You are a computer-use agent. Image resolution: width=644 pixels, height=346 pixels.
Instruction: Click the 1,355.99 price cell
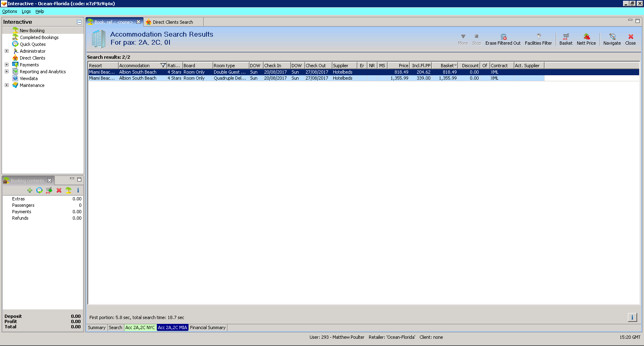click(x=400, y=78)
